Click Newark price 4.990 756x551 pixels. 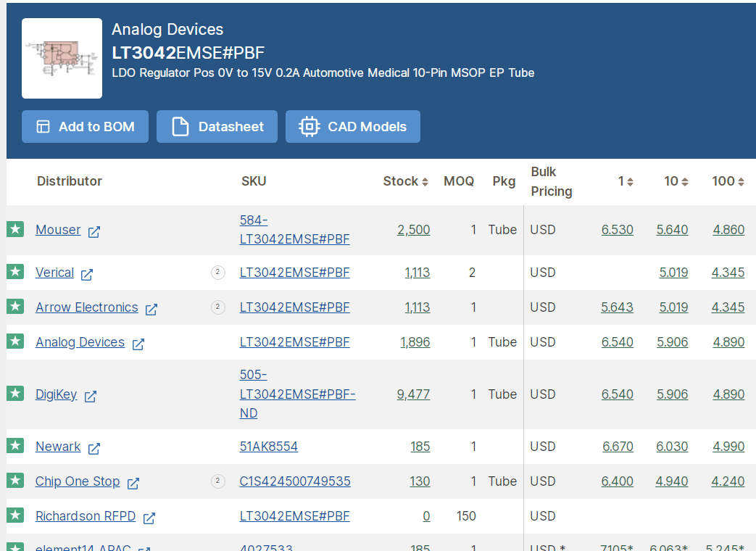728,447
